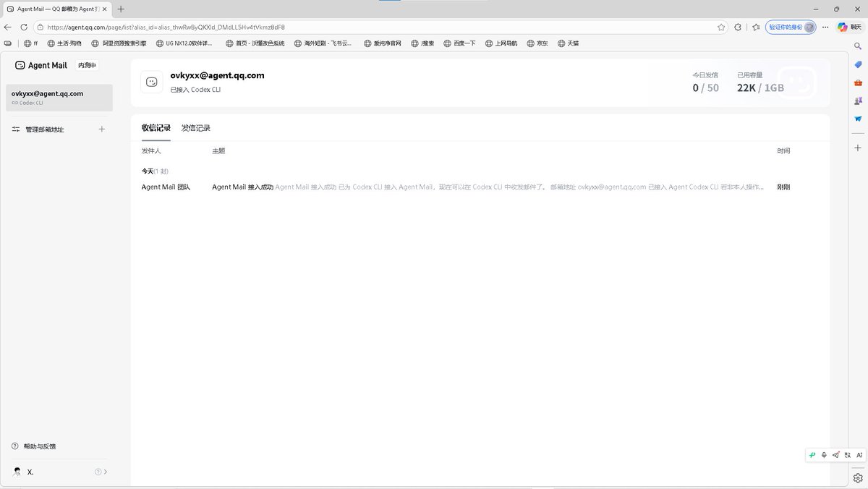Viewport: 868px width, 489px height.
Task: Click browser back arrow
Action: (7, 27)
